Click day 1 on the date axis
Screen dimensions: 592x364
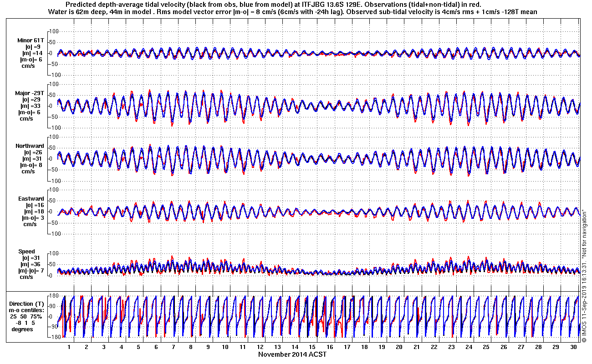point(69,347)
